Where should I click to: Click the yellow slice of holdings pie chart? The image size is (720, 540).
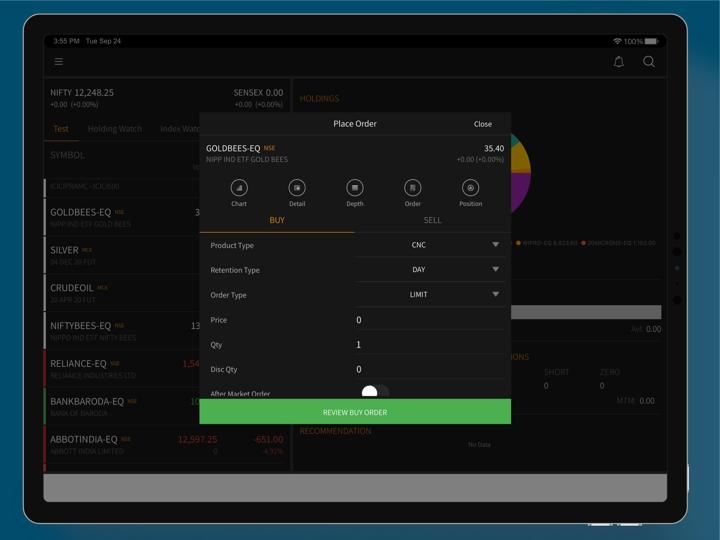pos(521,158)
